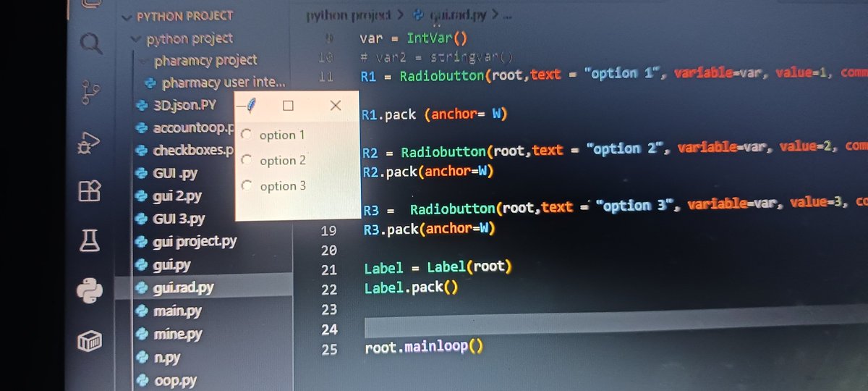Open gui.py in the explorer
This screenshot has width=868, height=391.
click(164, 265)
